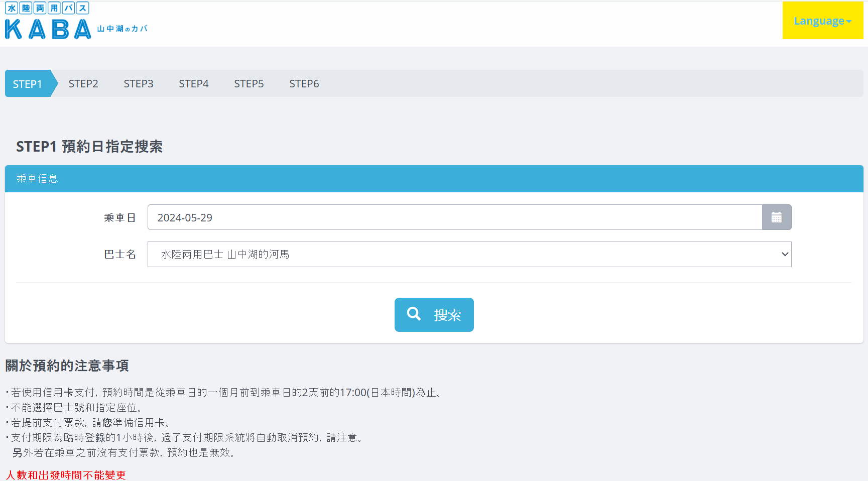Click the note 若提前支付票款，請您準備信用卡
The width and height of the screenshot is (868, 481).
[88, 423]
